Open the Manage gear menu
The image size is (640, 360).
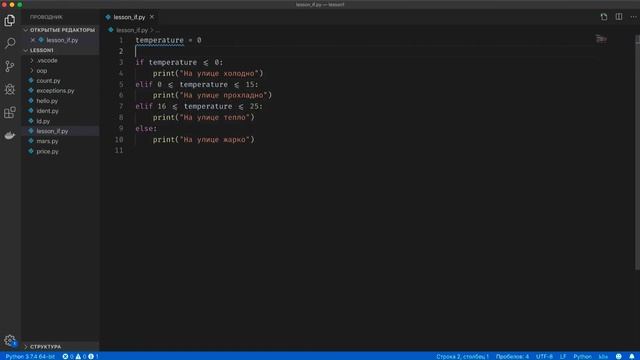tap(10, 340)
